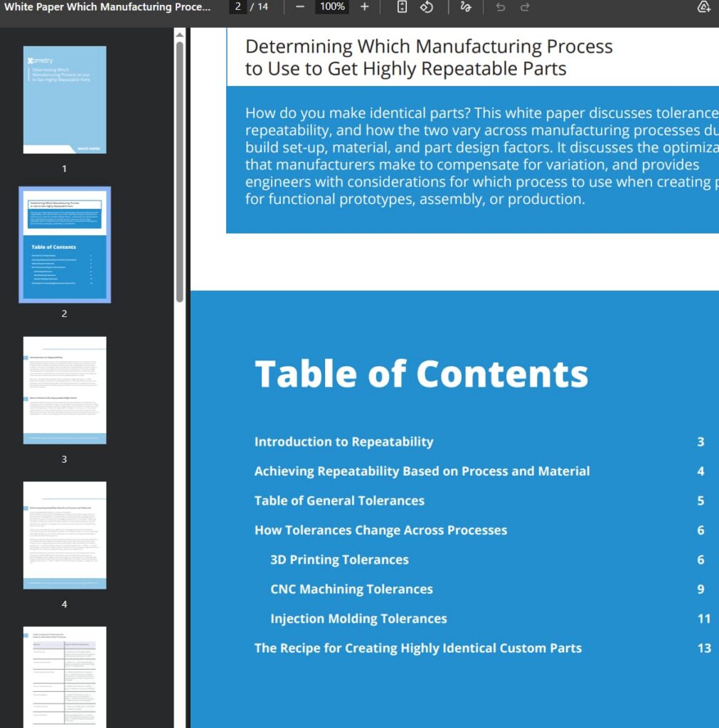The image size is (719, 728).
Task: Jump to Injection Molding Tolerances entry
Action: 358,619
